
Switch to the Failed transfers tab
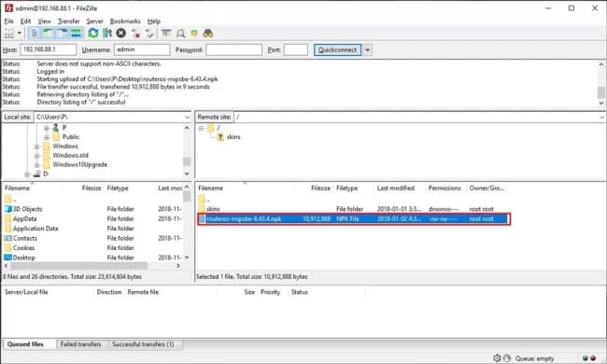(80, 344)
